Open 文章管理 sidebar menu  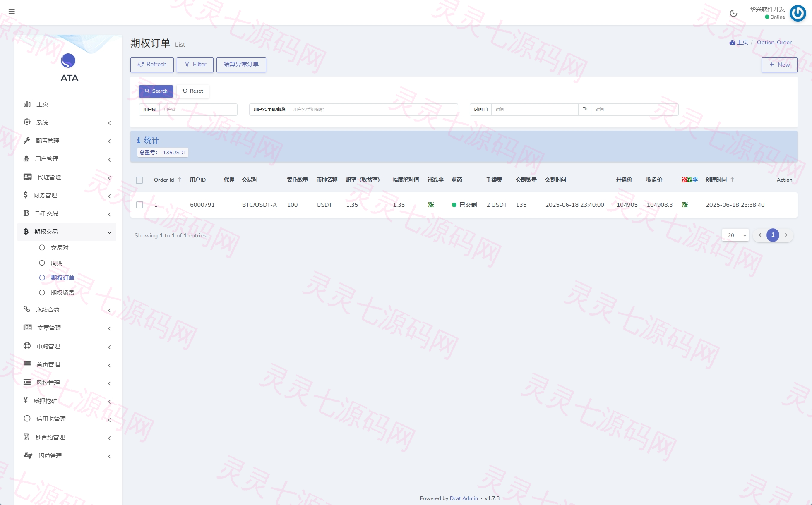(x=67, y=328)
